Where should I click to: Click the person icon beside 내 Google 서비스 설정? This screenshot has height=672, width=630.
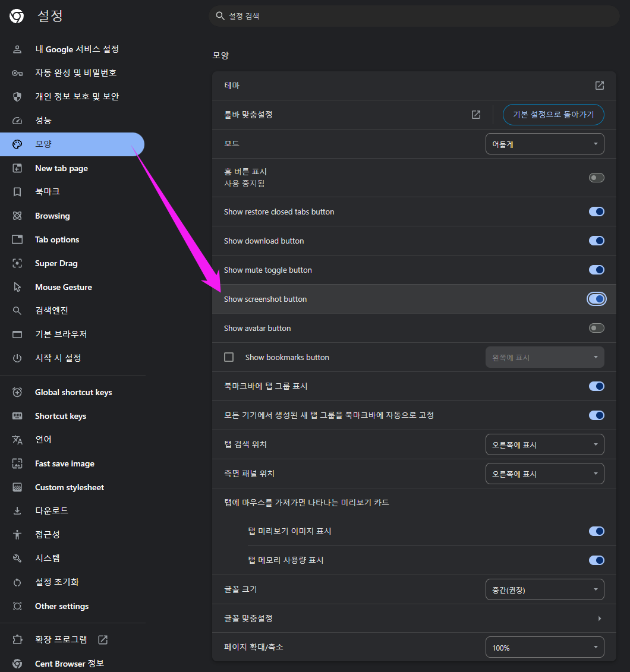coord(17,49)
